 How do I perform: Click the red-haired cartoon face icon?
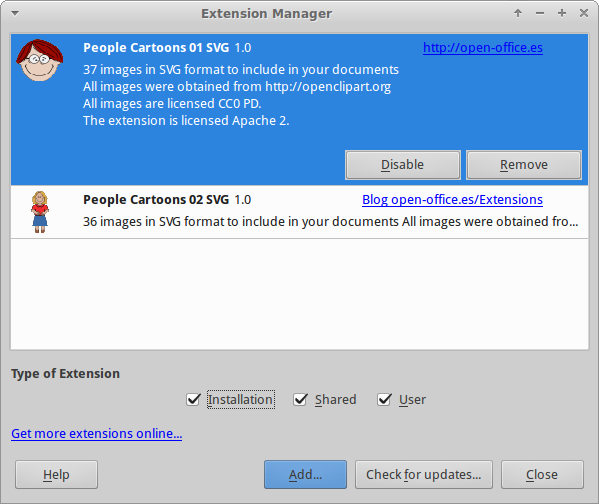(x=39, y=60)
